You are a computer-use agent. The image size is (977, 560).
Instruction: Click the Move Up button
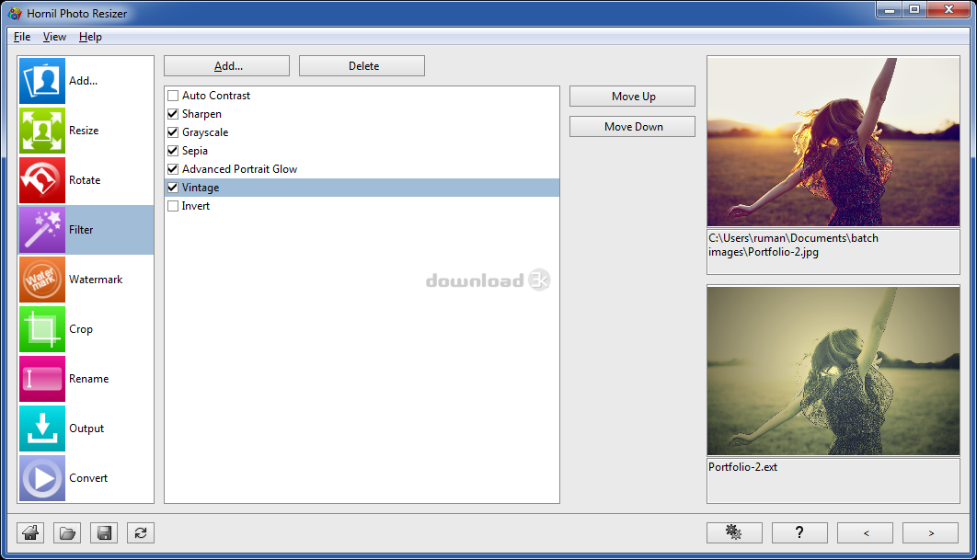(632, 97)
